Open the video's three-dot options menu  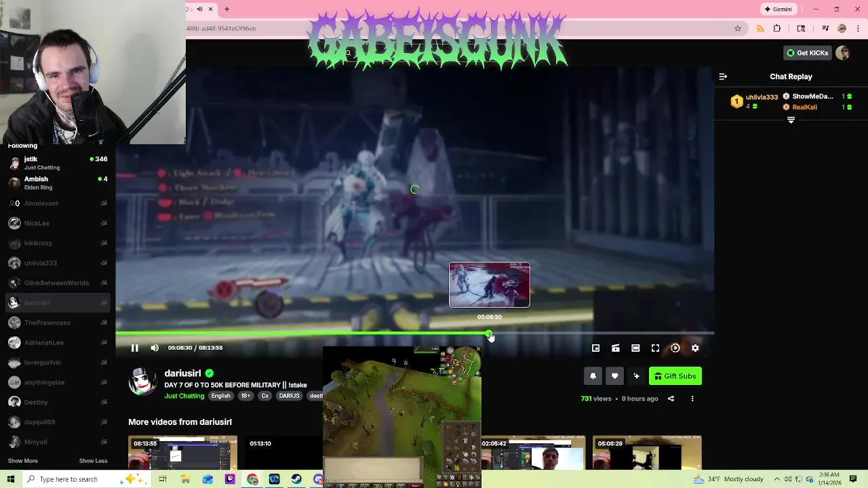692,399
